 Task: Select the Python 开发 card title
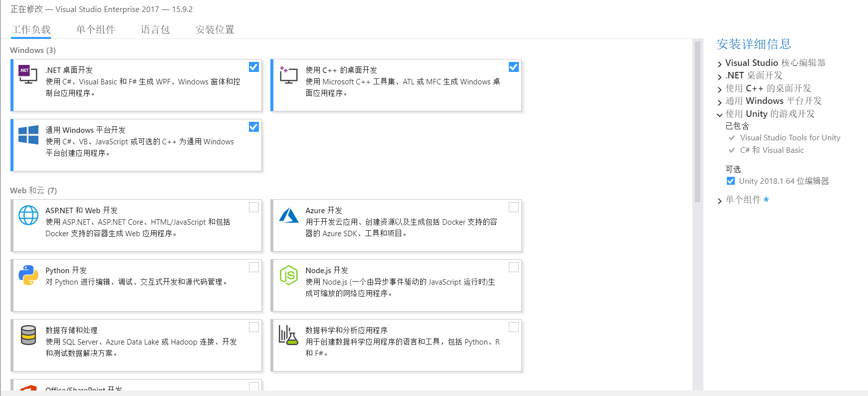[66, 270]
